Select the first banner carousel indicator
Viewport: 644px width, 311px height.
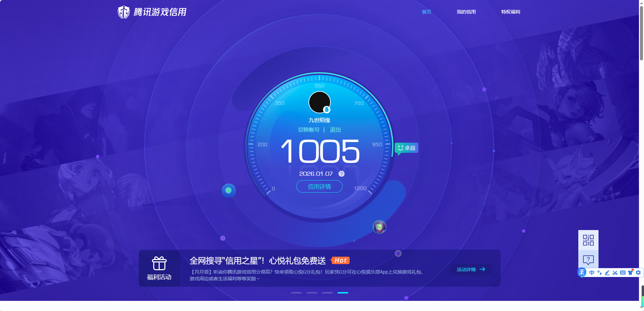[296, 293]
